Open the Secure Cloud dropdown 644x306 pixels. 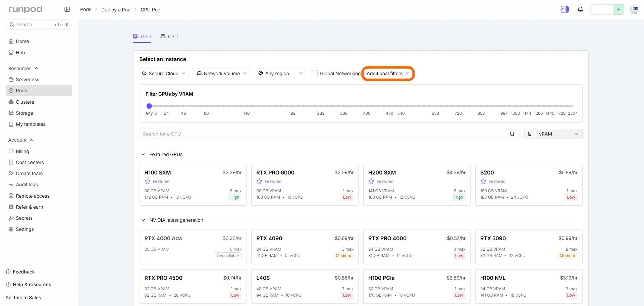[x=164, y=73]
